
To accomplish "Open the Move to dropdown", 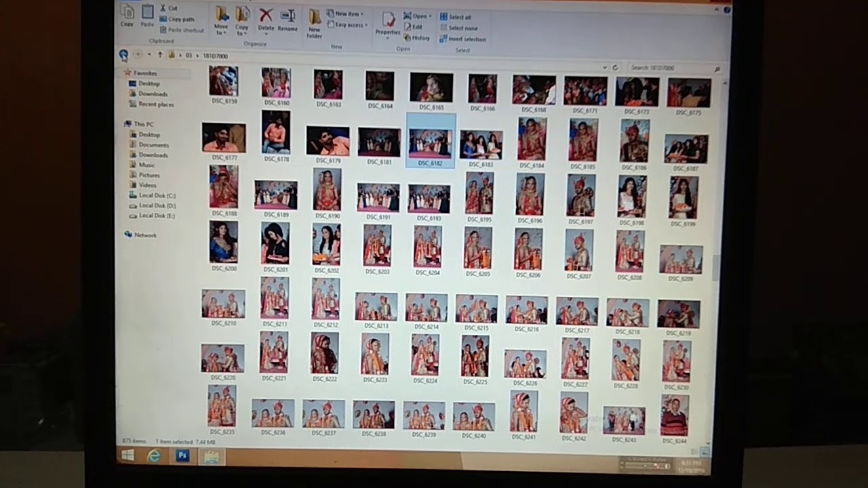I will (221, 20).
